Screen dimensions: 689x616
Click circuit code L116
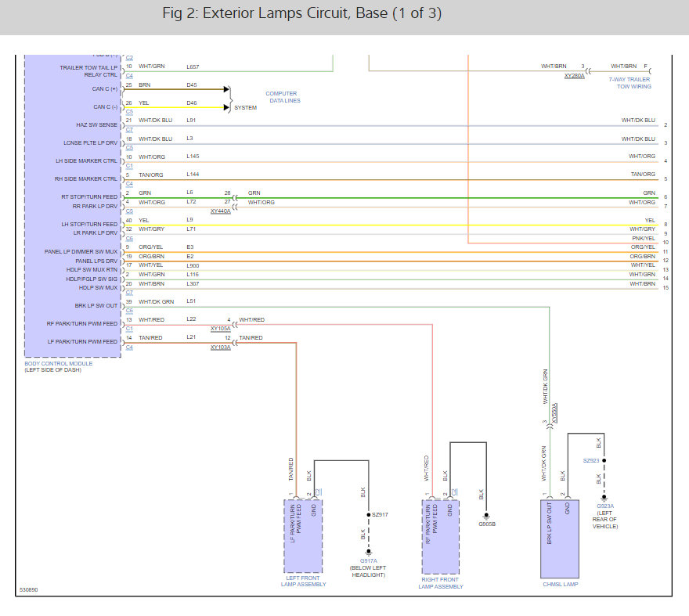(x=193, y=275)
